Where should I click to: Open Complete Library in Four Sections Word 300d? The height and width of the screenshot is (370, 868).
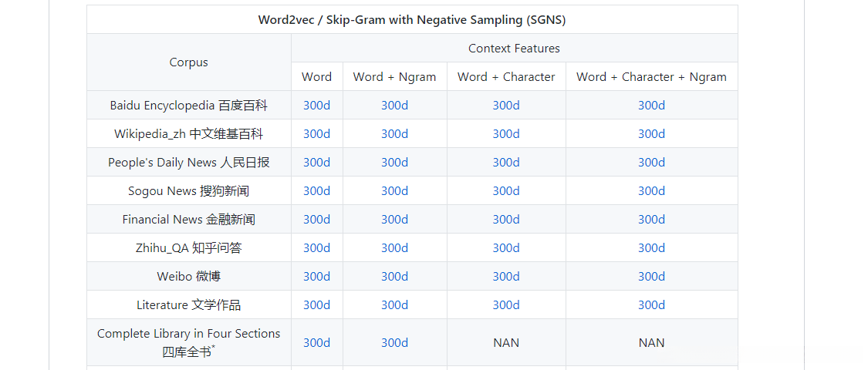click(x=316, y=342)
